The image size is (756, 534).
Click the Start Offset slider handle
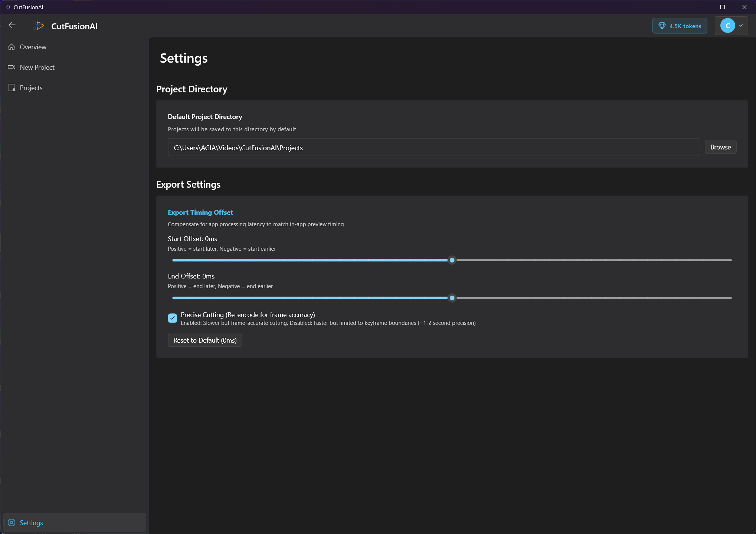coord(452,260)
